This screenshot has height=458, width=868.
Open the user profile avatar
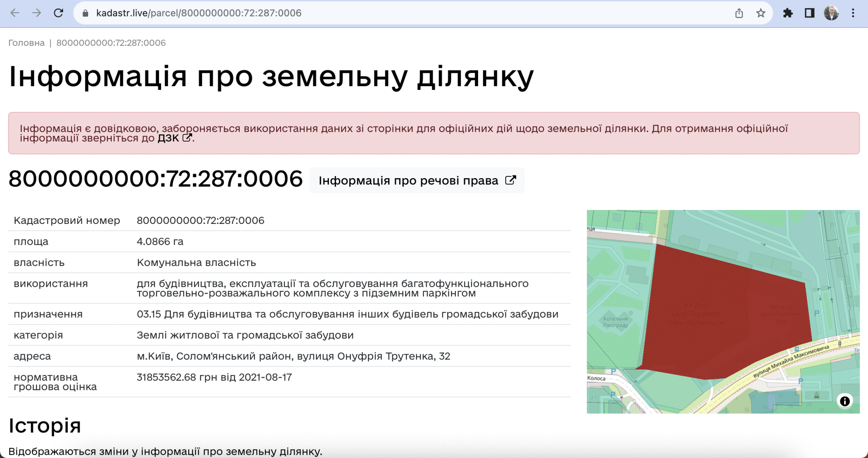(x=831, y=13)
